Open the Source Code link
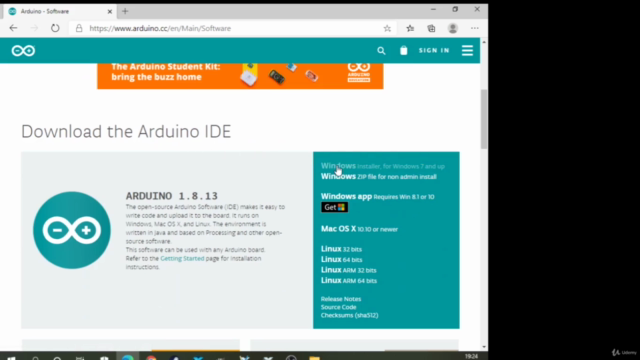This screenshot has height=360, width=640. [338, 307]
